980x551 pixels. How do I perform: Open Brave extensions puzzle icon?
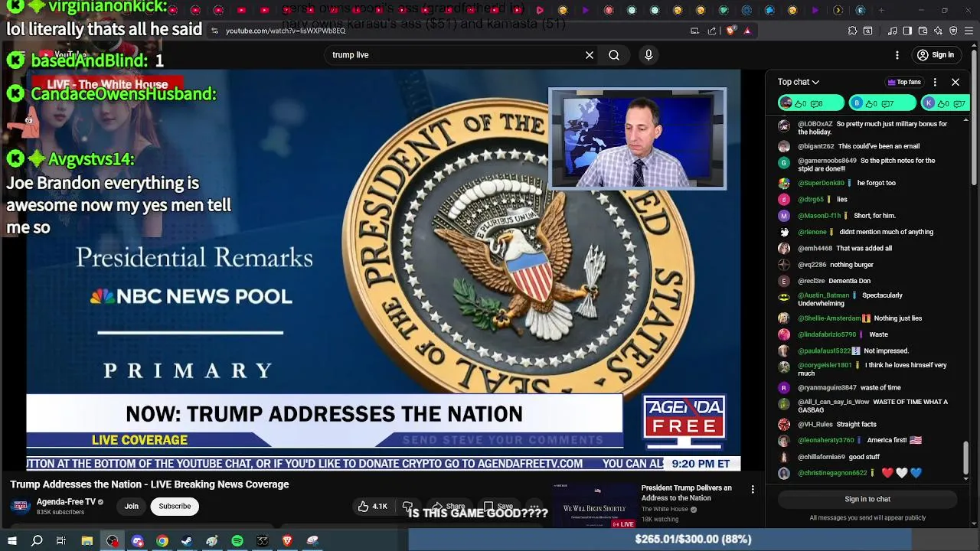point(852,31)
